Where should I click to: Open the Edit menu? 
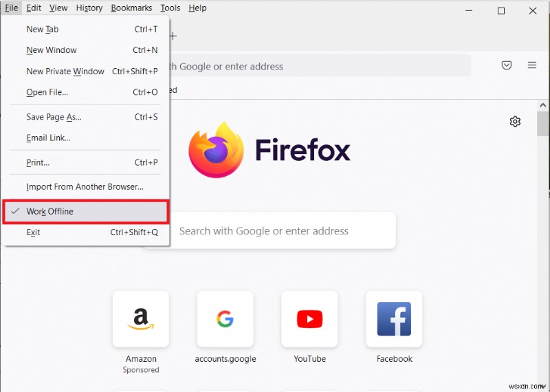tap(34, 8)
